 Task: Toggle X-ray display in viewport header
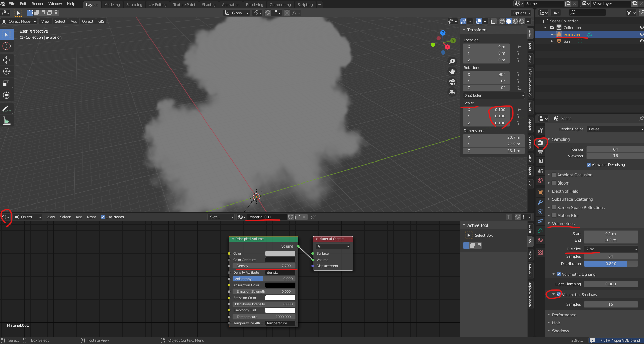494,21
